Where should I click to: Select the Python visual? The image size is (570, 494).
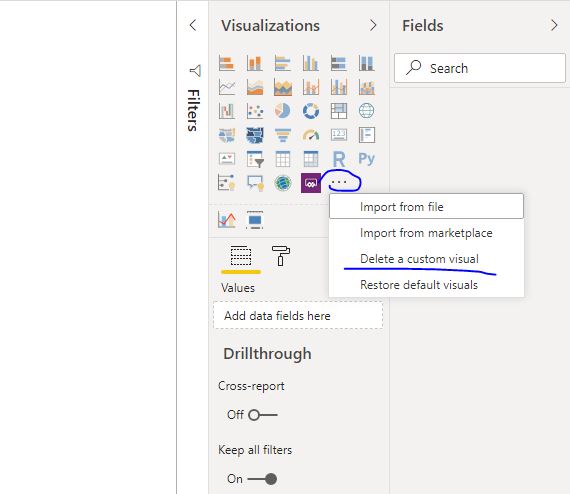coord(366,159)
